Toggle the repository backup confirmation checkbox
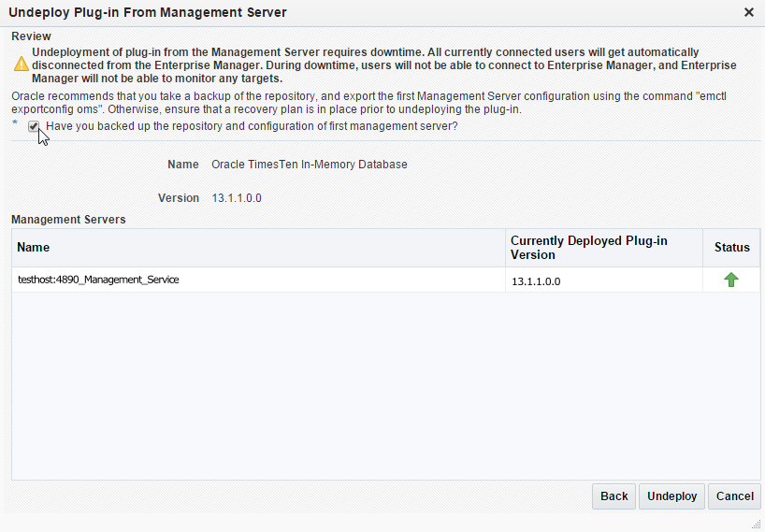This screenshot has height=532, width=765. (x=33, y=127)
